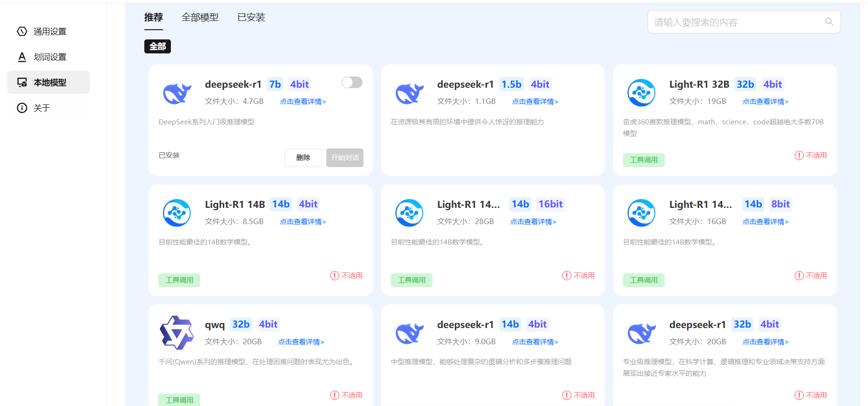868x406 pixels.
Task: Click the 7b size badge on deepseek-r1
Action: [x=275, y=84]
